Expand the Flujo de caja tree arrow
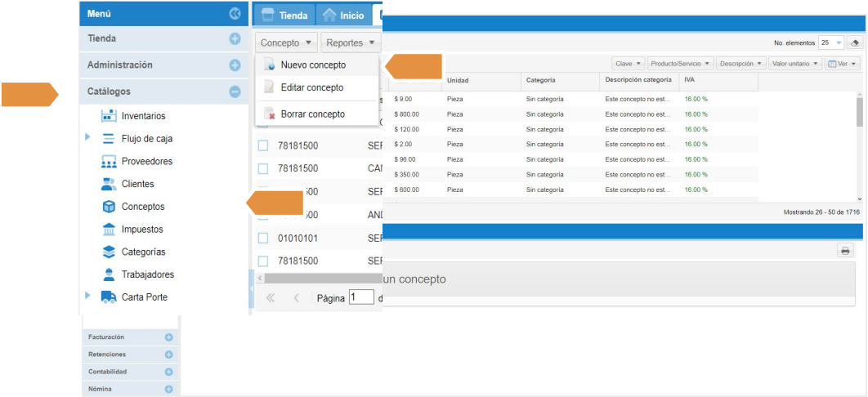Viewport: 868px width, 397px height. coord(87,138)
